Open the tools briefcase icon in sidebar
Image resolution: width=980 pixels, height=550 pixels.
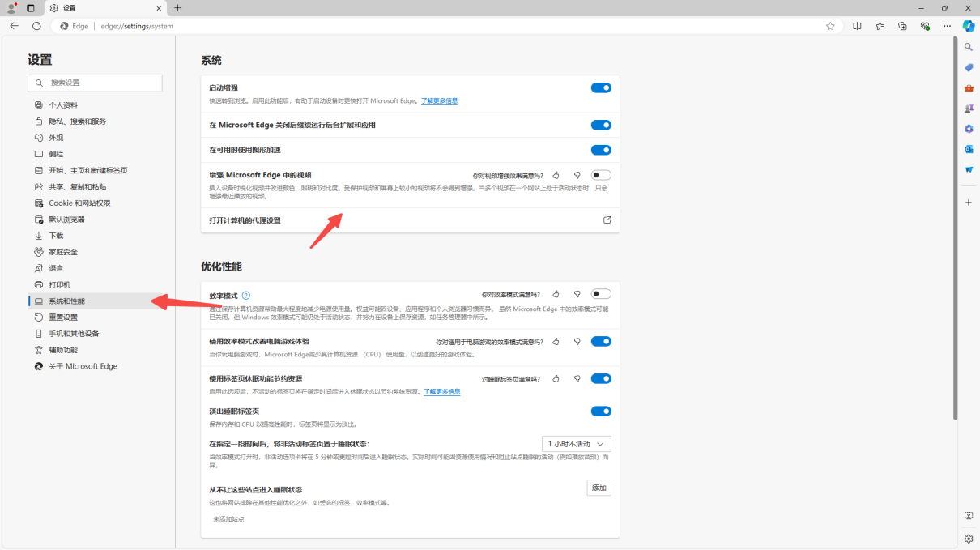[969, 87]
